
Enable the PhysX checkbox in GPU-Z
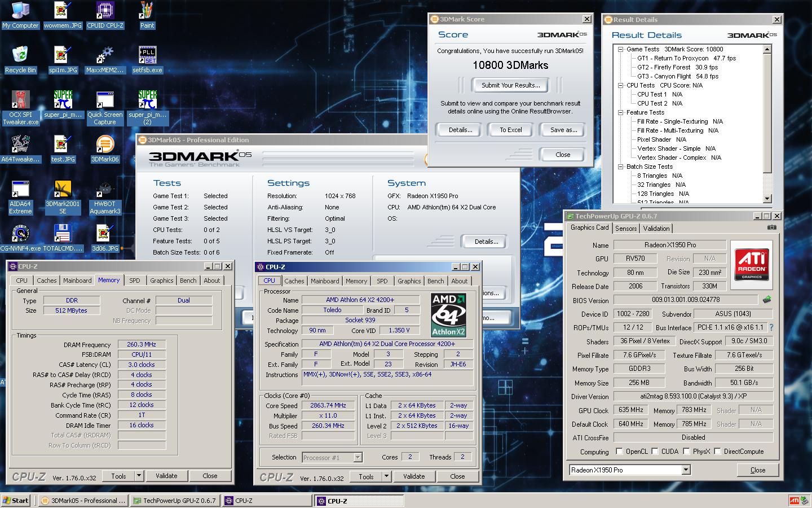pyautogui.click(x=686, y=451)
